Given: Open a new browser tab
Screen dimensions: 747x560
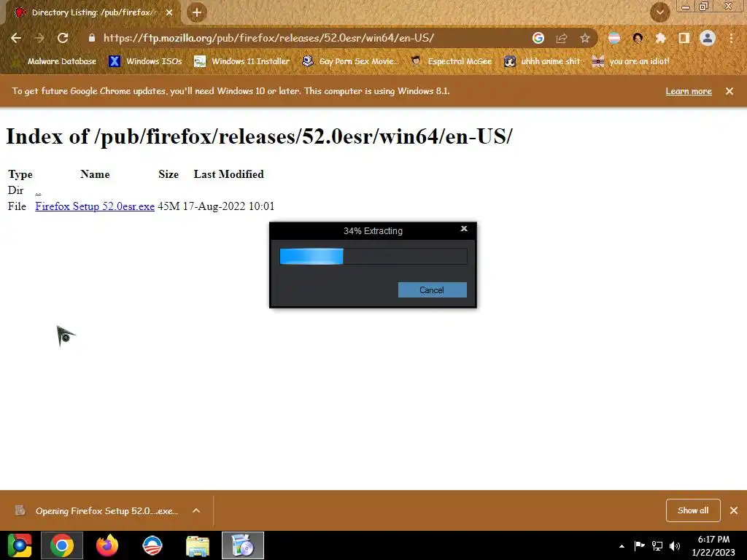Looking at the screenshot, I should tap(197, 12).
